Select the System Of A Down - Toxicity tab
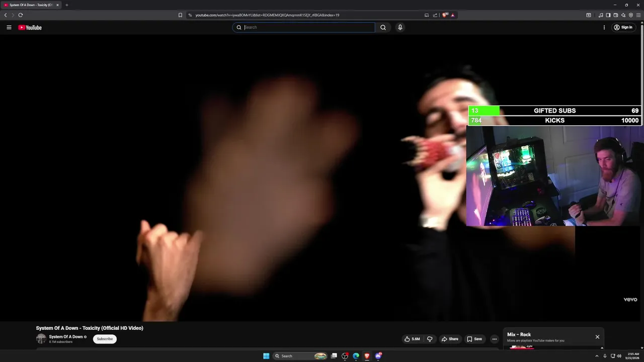644x362 pixels. click(x=31, y=5)
